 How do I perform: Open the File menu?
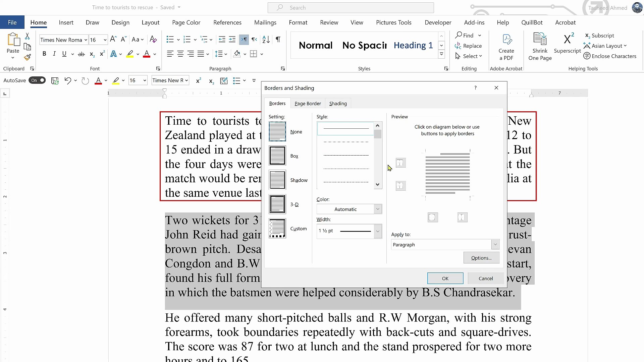12,22
